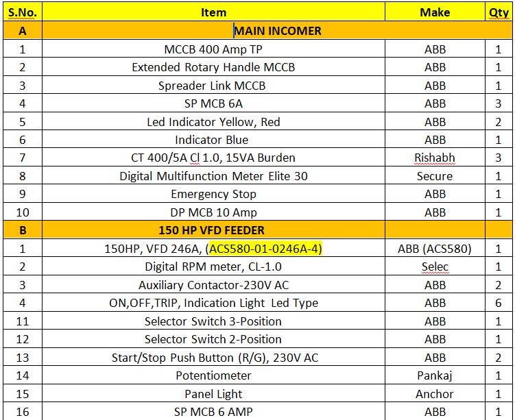Image resolution: width=515 pixels, height=420 pixels.
Task: Select the "Spreader Link MCCB" cell
Action: 212,86
